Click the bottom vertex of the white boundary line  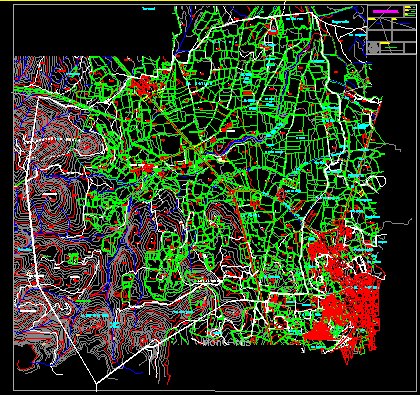click(x=96, y=383)
